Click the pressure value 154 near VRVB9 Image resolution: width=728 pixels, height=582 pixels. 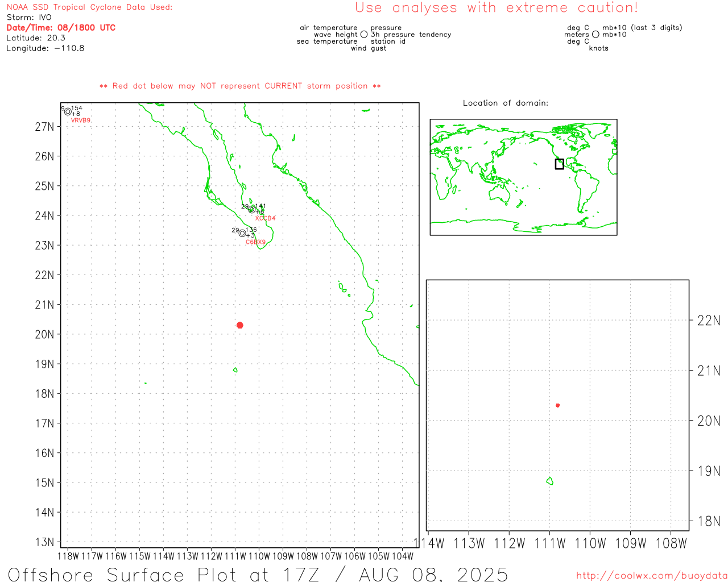pos(77,108)
